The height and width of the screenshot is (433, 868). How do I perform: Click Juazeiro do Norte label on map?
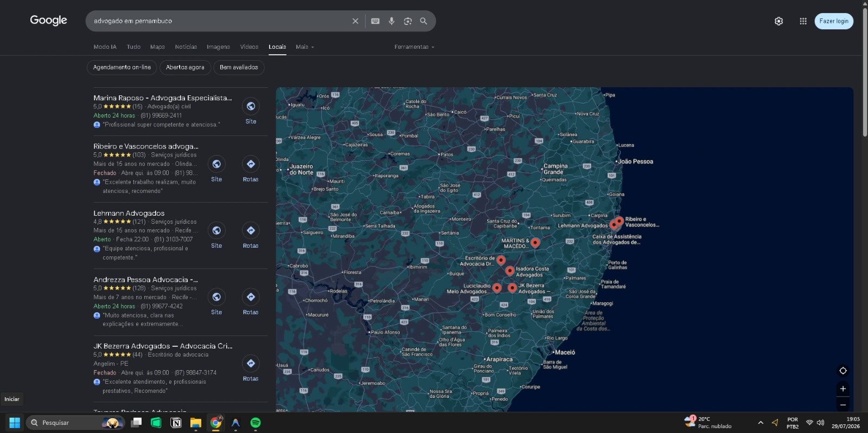coord(301,170)
